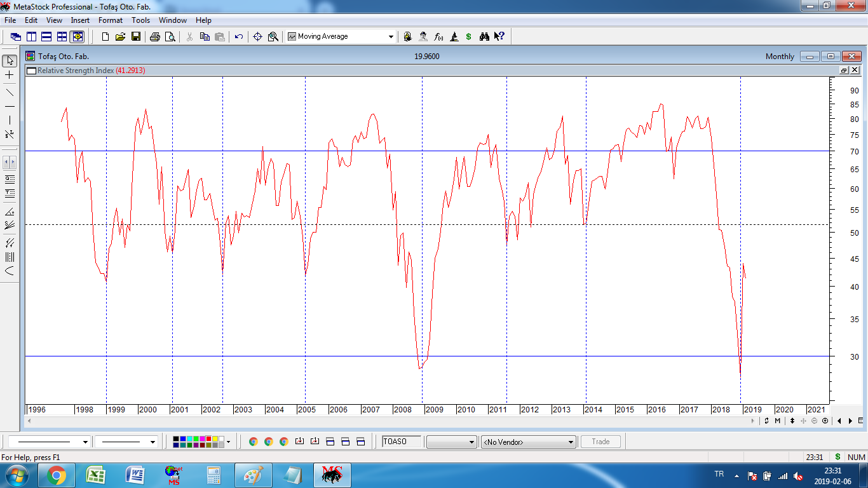
Task: Choose the horizontal line drawing tool
Action: [x=10, y=105]
